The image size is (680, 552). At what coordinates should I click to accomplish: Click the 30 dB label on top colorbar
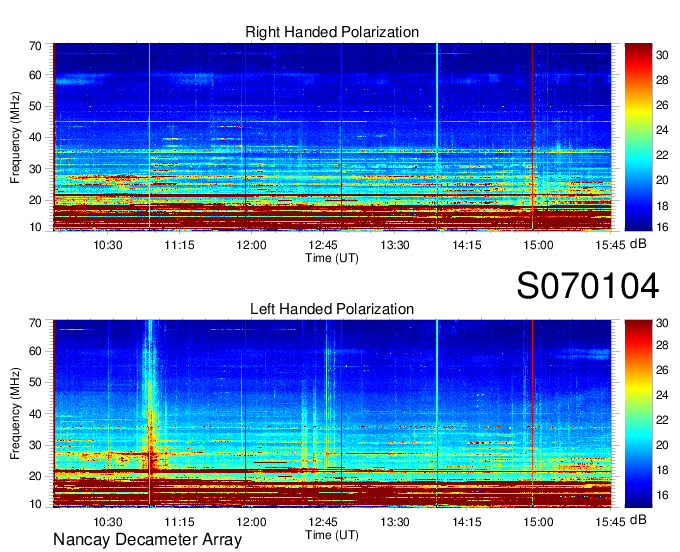coord(662,55)
